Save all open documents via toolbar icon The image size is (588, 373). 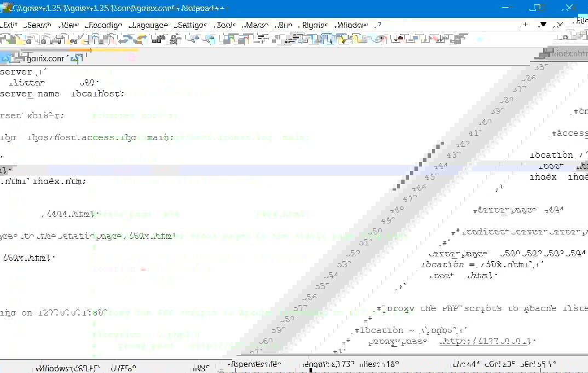42,39
